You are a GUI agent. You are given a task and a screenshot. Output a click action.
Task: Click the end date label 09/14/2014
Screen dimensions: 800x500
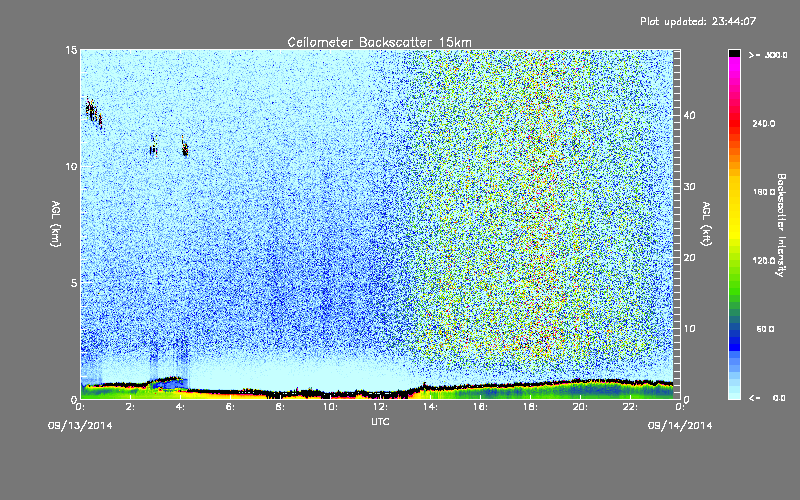tap(680, 426)
